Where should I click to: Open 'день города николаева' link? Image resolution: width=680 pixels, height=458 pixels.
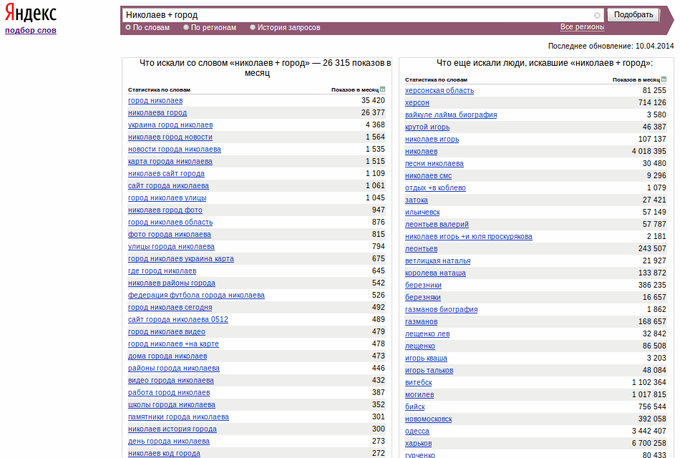pyautogui.click(x=169, y=441)
